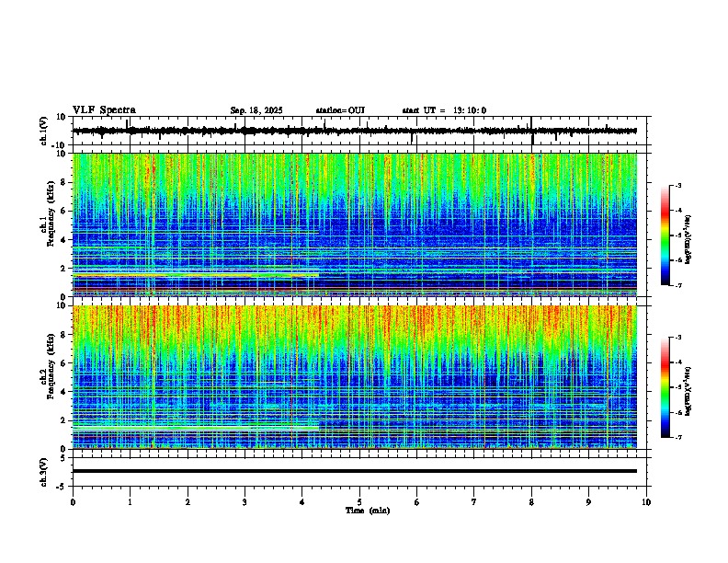Select the date 'Sep. 18, 2025'
The image size is (728, 563).
pyautogui.click(x=256, y=110)
